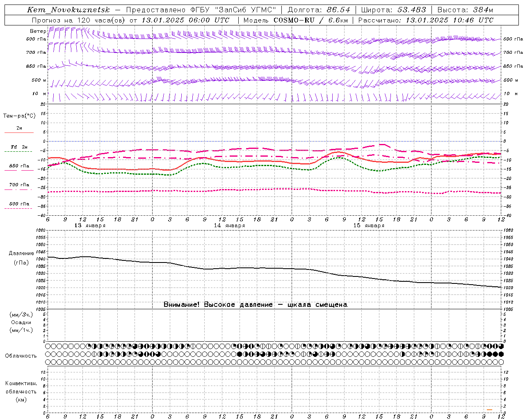Viewport: 525px width, 420px height.
Task: Click the 'Тем-ра(°C)' temperature axis label
Action: coord(19,116)
